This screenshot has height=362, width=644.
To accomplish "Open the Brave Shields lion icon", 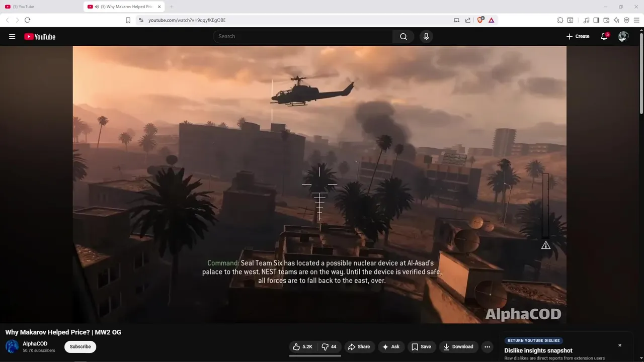I will 480,20.
